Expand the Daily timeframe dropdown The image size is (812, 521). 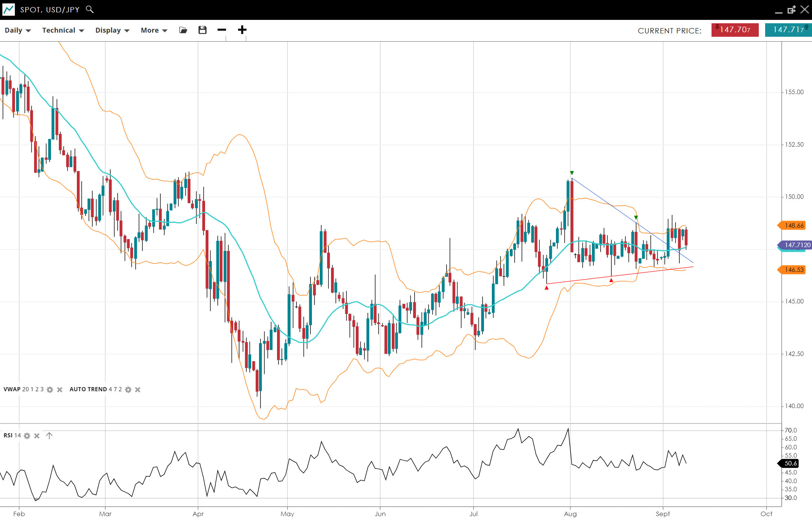(x=18, y=30)
